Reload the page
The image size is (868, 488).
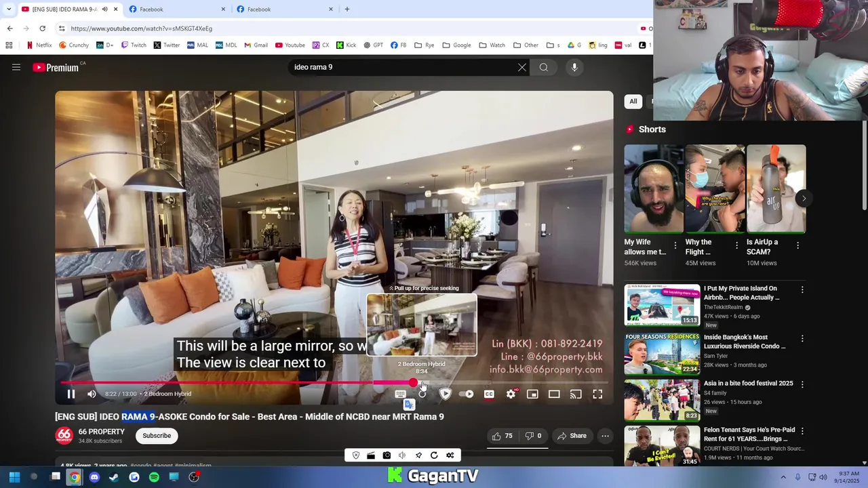coord(42,28)
